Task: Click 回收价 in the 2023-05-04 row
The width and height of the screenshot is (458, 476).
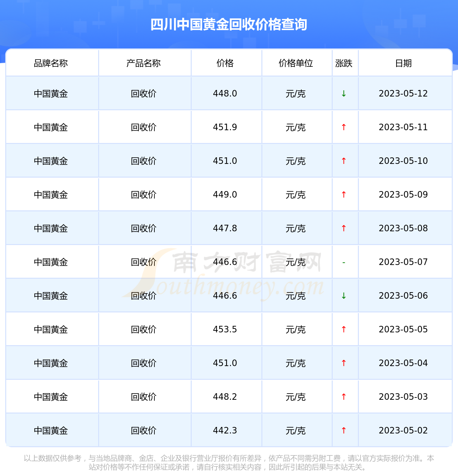Action: [144, 363]
